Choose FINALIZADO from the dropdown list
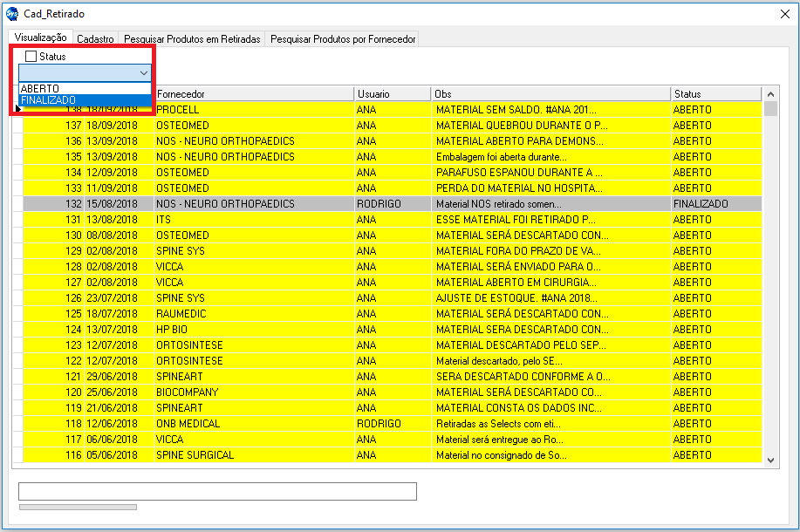 (x=49, y=100)
